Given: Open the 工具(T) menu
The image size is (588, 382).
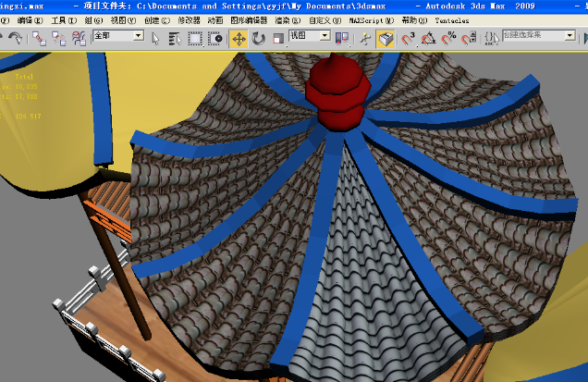Looking at the screenshot, I should coord(64,20).
